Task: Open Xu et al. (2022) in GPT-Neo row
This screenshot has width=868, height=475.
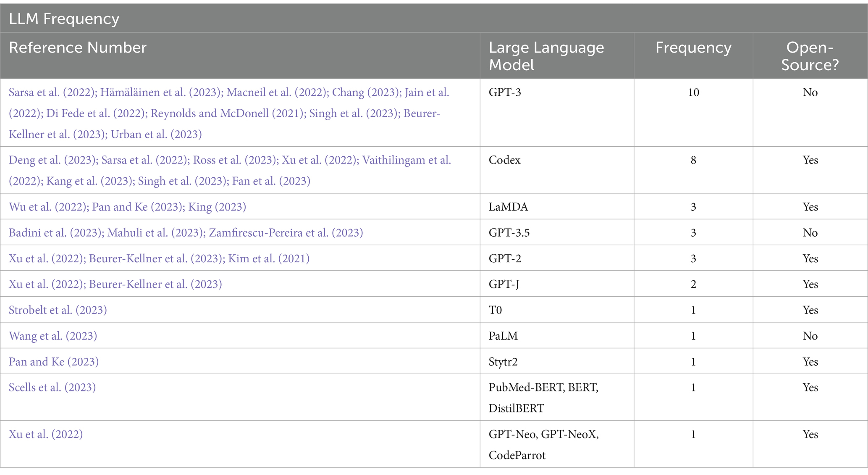Action: (46, 434)
